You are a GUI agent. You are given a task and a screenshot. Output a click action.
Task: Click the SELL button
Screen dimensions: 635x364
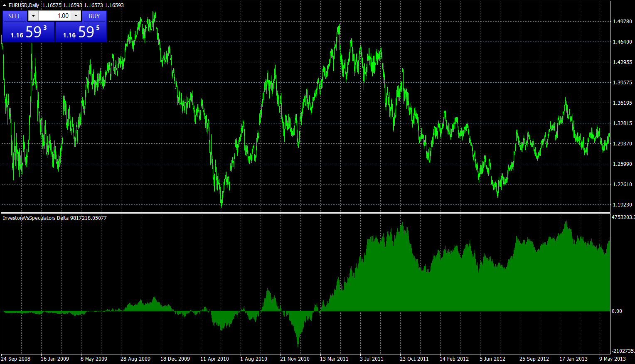click(x=15, y=16)
